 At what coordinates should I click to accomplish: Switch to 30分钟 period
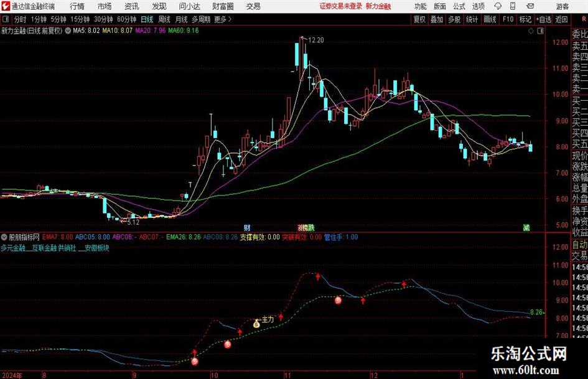pyautogui.click(x=103, y=19)
